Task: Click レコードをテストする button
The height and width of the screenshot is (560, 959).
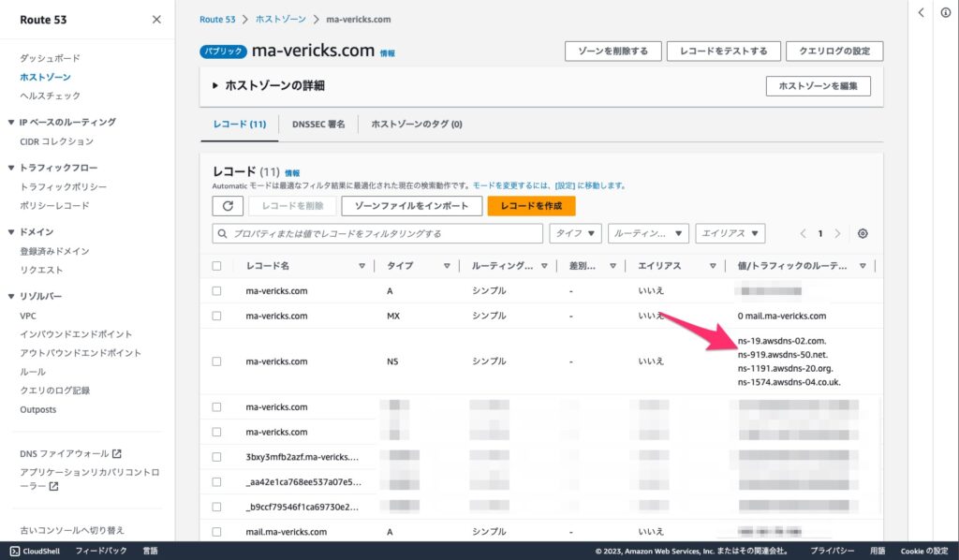Action: click(724, 52)
